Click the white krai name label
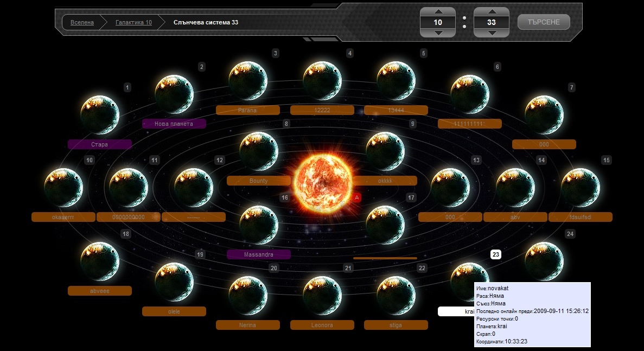Viewport: 644px width, 351px height. tap(456, 311)
